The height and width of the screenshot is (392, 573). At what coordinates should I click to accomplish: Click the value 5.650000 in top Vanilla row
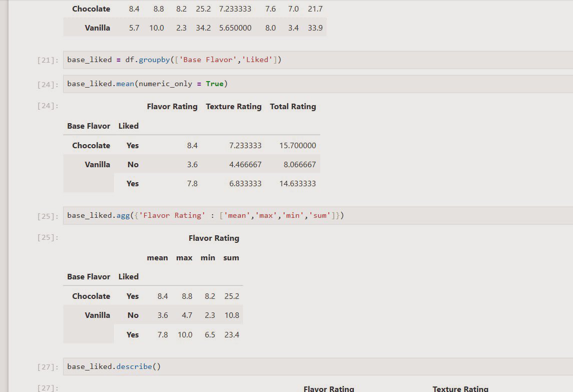click(235, 28)
